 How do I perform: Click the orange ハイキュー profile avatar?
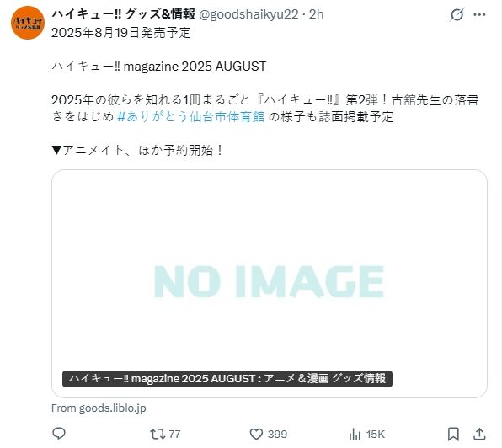tap(28, 23)
